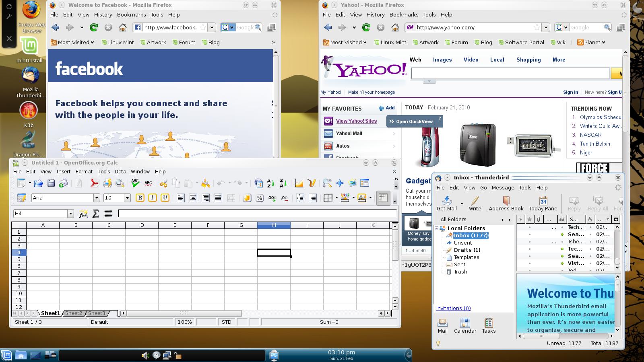Viewport: 644px width, 362px height.
Task: Click the Sign In link on Yahoo
Action: coord(570,92)
